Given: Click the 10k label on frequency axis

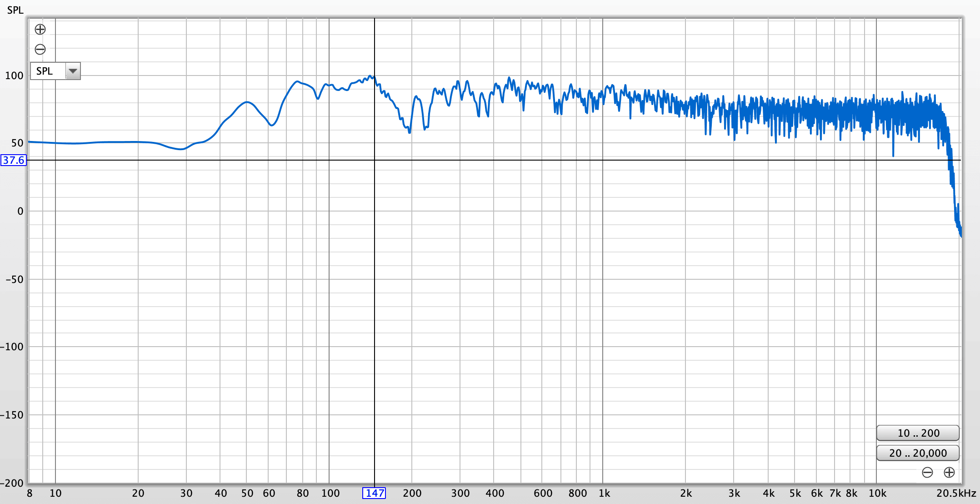Looking at the screenshot, I should pos(877,493).
